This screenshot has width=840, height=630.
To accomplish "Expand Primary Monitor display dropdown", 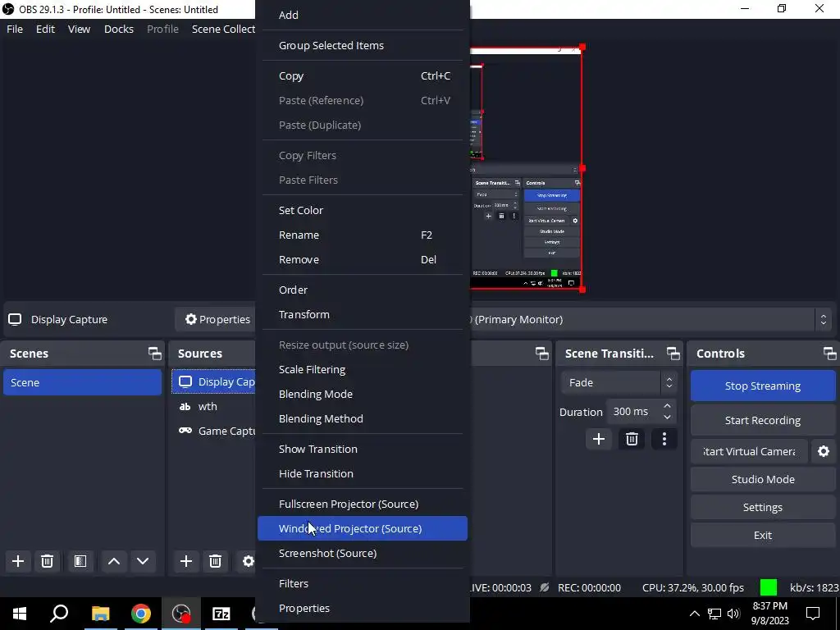I will tap(824, 320).
